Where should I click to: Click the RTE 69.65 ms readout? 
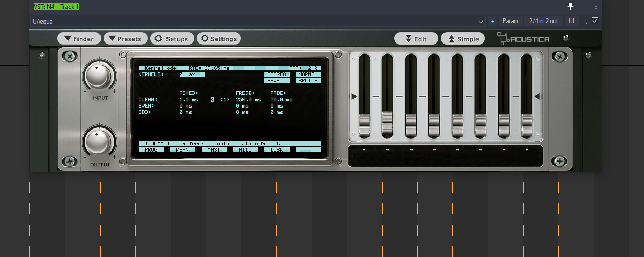pyautogui.click(x=209, y=68)
